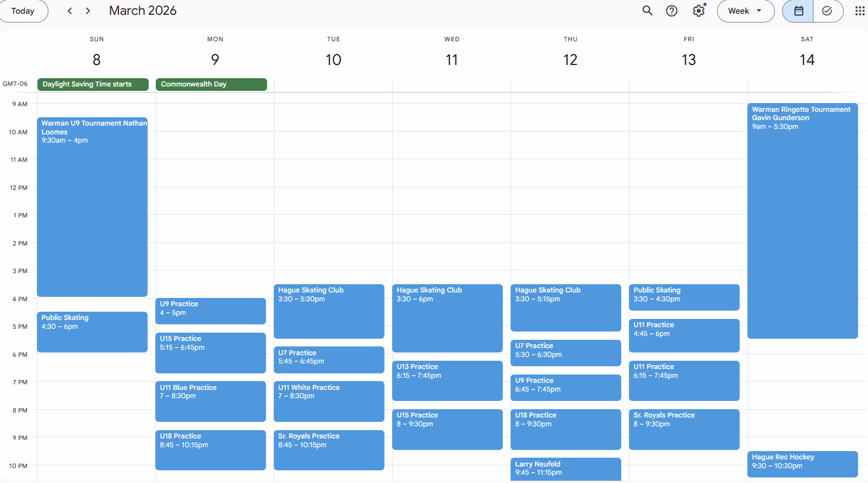Go to next week arrow
The width and height of the screenshot is (868, 483).
[x=88, y=11]
